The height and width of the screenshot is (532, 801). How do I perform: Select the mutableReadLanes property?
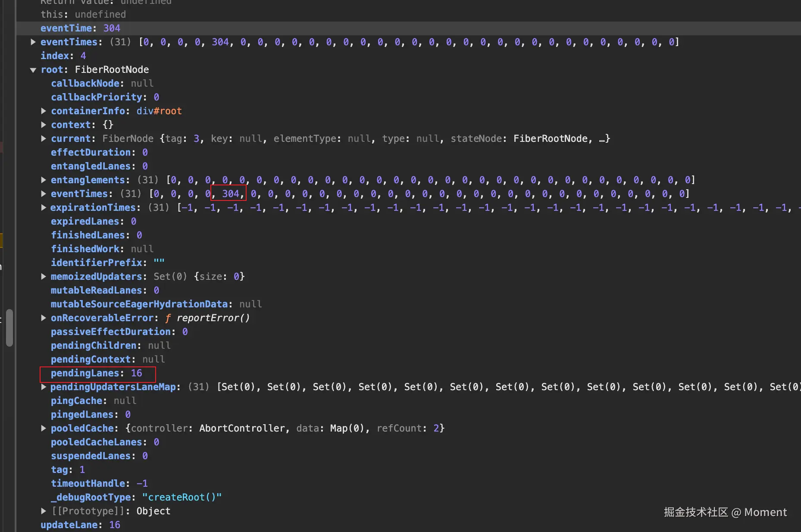click(x=105, y=290)
